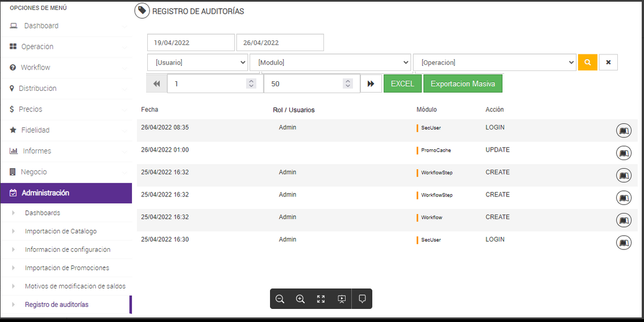The image size is (644, 322).
Task: Click the orange search magnifier button
Action: [x=588, y=62]
